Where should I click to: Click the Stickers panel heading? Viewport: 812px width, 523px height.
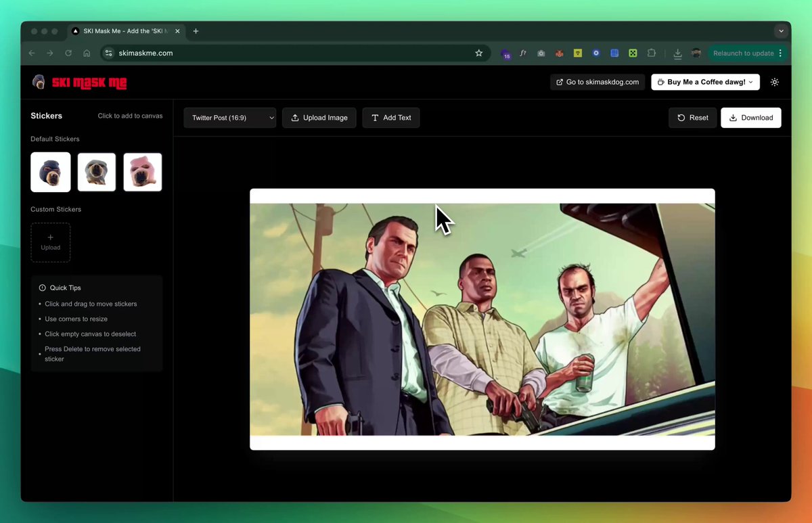[46, 116]
